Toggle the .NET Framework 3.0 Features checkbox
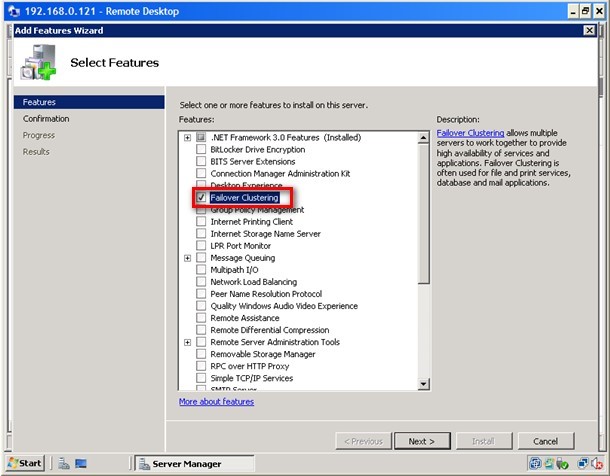The height and width of the screenshot is (476, 610). click(x=201, y=137)
